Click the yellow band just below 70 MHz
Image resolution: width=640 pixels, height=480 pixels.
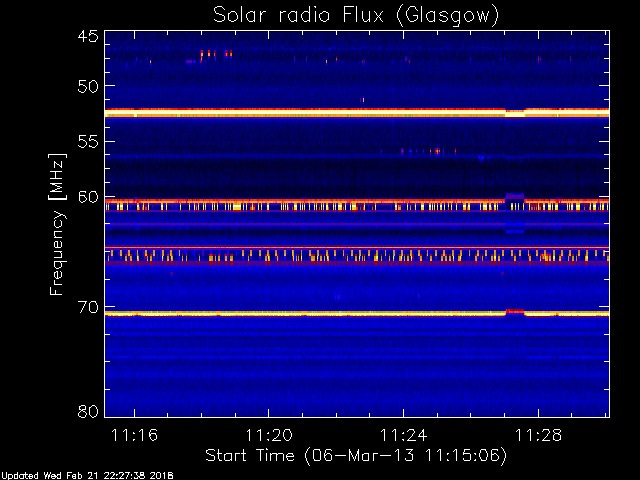coord(357,313)
